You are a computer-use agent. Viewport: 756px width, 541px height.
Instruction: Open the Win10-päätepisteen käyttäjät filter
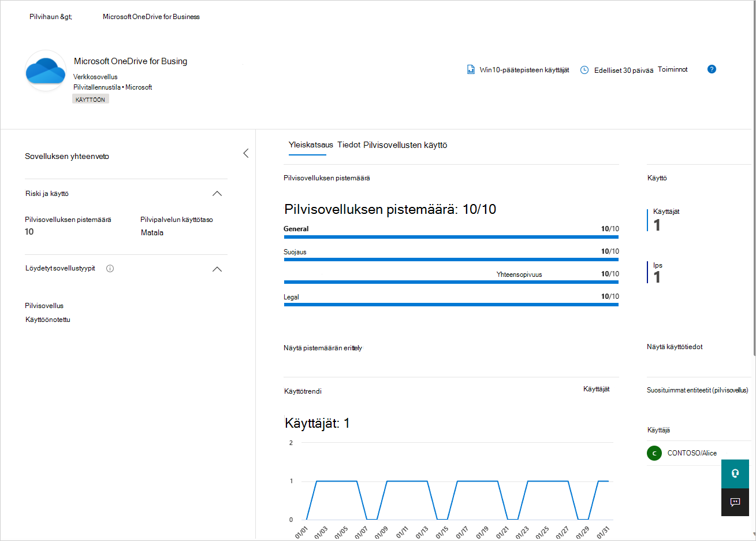click(524, 70)
